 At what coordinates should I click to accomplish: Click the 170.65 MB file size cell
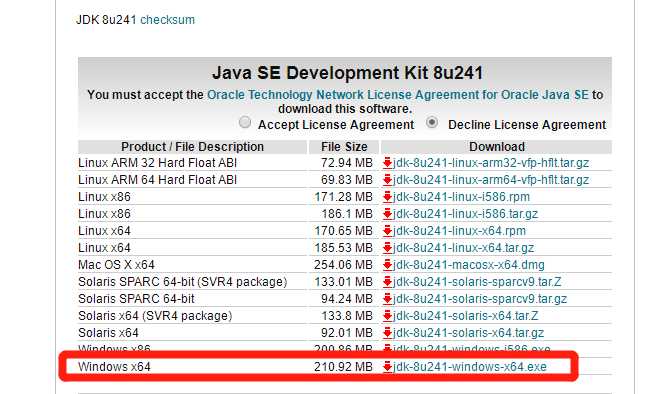(343, 231)
